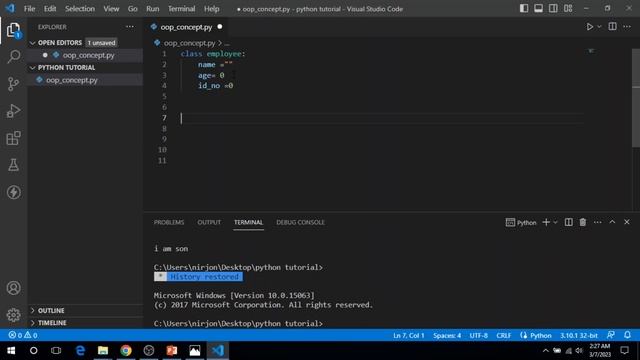The height and width of the screenshot is (360, 640).
Task: Kill terminal with trash icon
Action: coord(583,222)
